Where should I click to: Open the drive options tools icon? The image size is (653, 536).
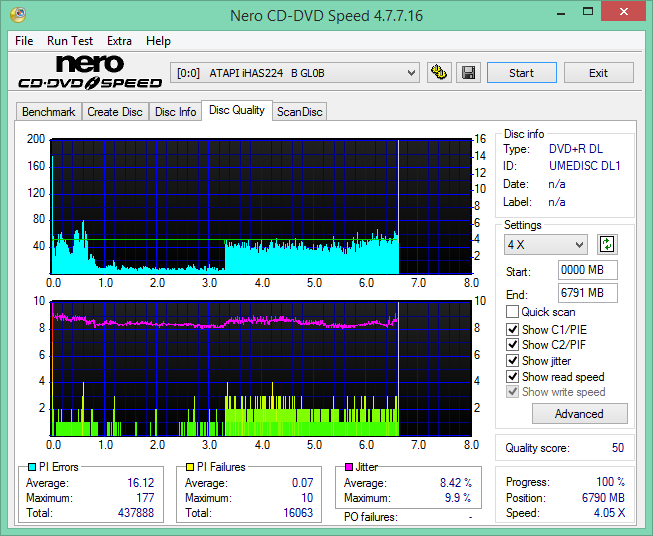439,73
